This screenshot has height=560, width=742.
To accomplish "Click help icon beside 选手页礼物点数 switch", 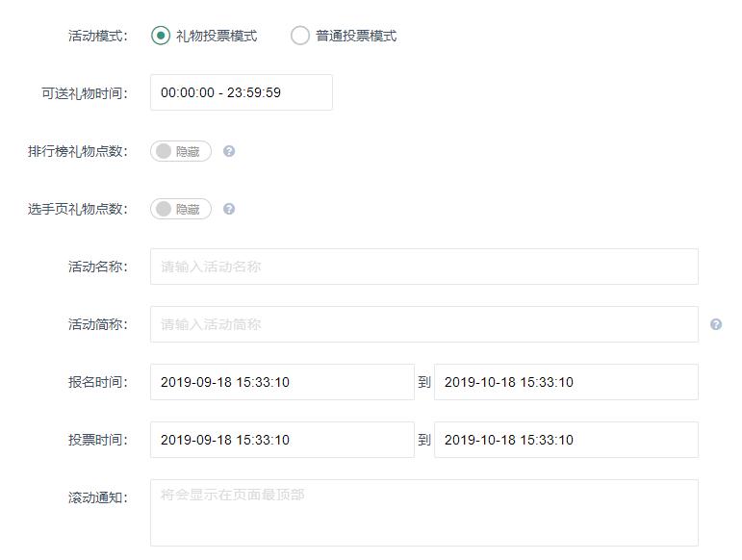I will (x=229, y=209).
